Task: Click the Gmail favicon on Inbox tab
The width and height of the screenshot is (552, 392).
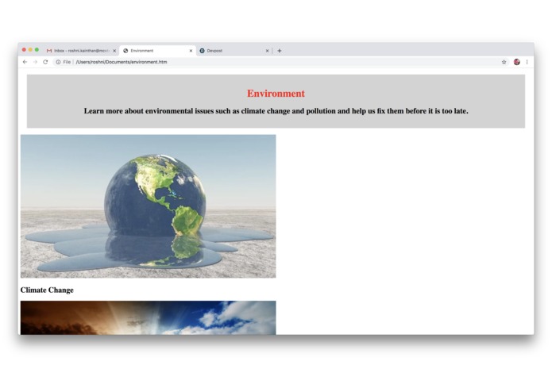Action: (49, 51)
